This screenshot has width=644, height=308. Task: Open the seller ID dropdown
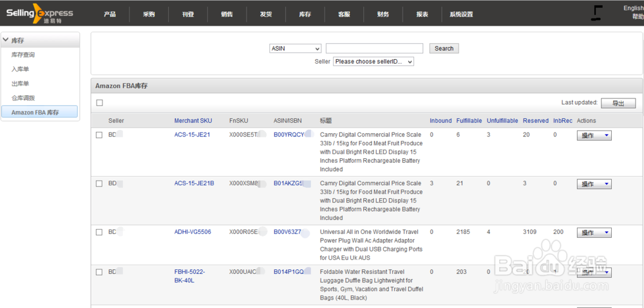[374, 62]
